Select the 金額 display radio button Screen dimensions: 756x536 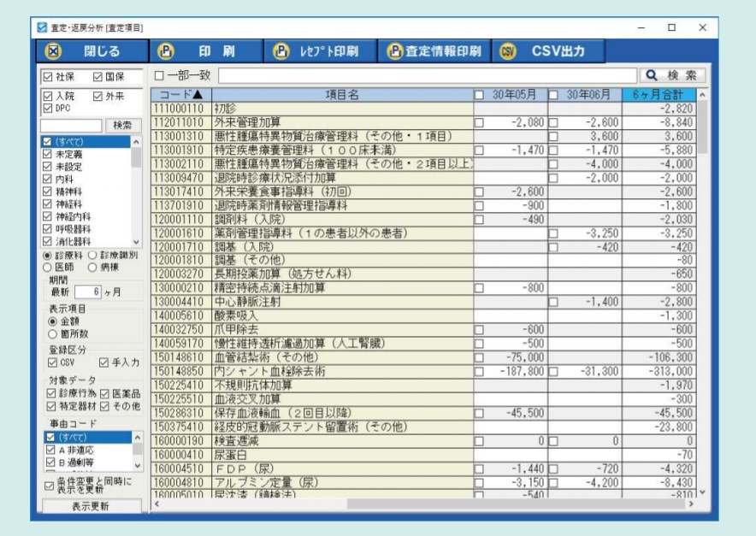click(52, 321)
